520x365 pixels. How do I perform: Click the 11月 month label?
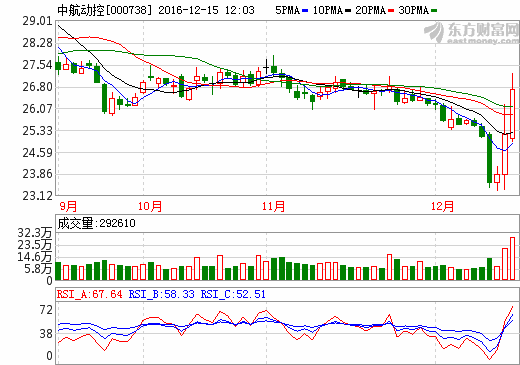click(273, 206)
